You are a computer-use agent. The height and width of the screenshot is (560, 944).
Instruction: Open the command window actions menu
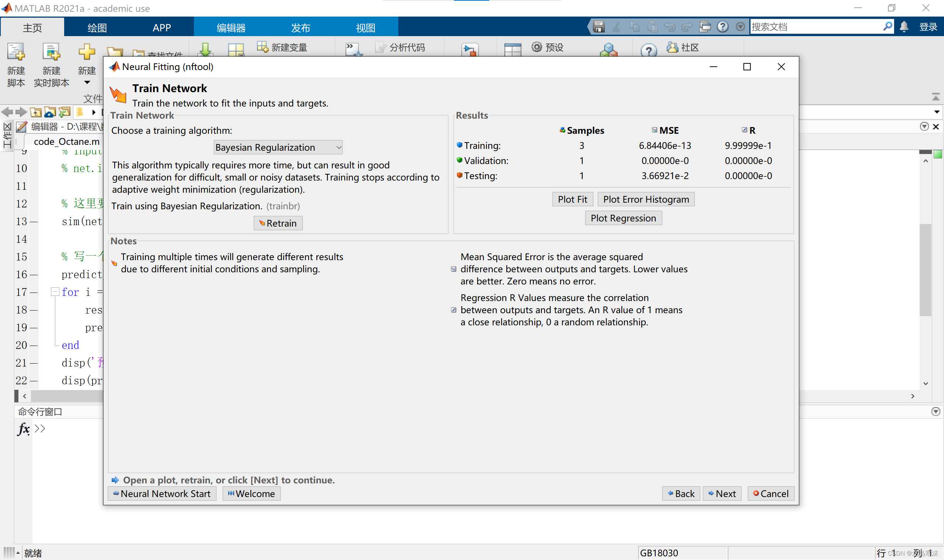tap(935, 412)
